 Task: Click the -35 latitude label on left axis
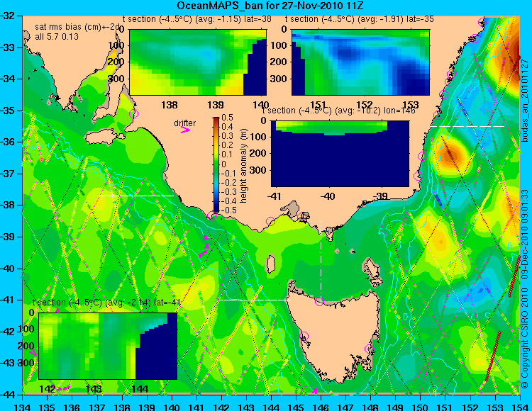pyautogui.click(x=8, y=111)
